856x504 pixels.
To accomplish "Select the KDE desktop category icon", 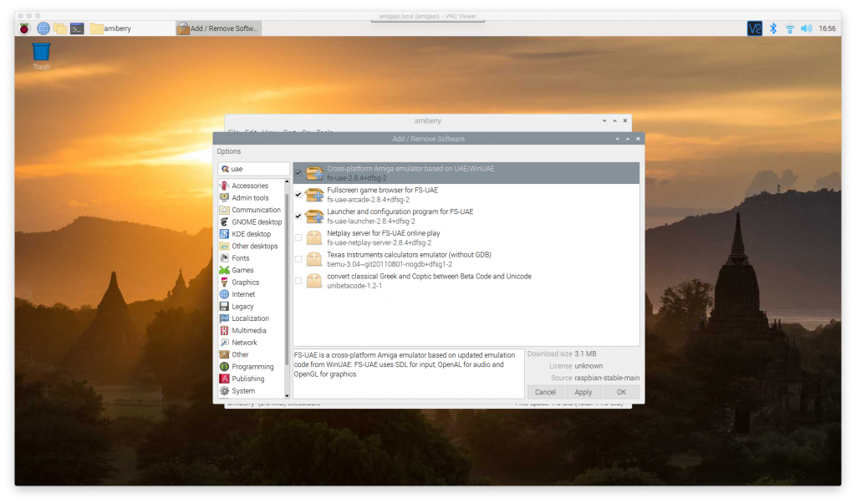I will (224, 234).
